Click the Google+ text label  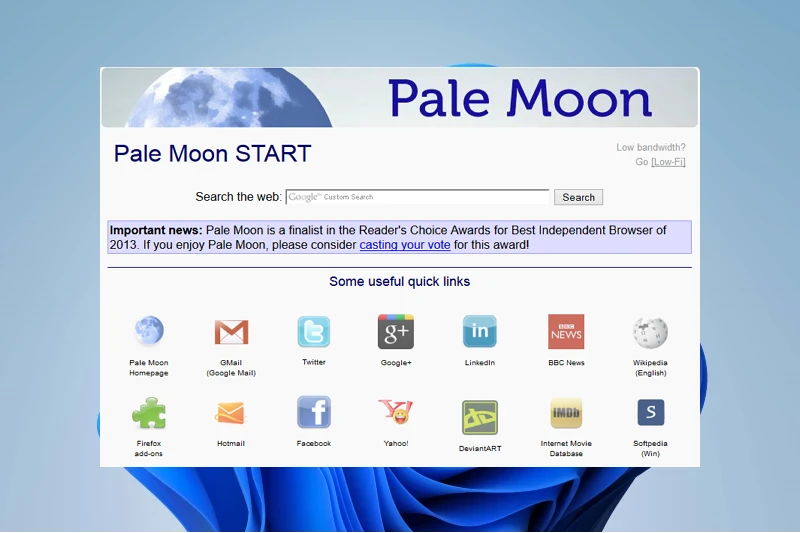(396, 363)
